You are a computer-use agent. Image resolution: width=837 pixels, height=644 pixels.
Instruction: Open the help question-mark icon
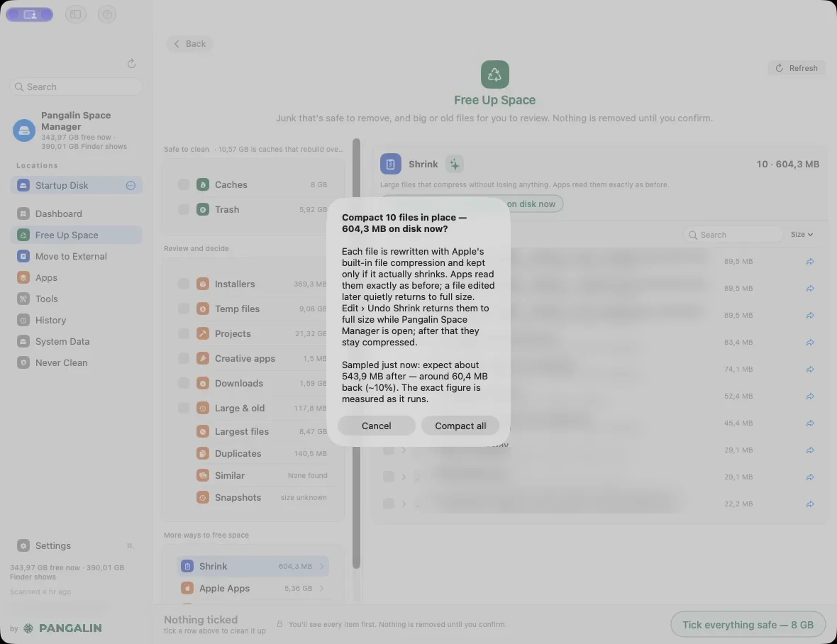pyautogui.click(x=107, y=14)
